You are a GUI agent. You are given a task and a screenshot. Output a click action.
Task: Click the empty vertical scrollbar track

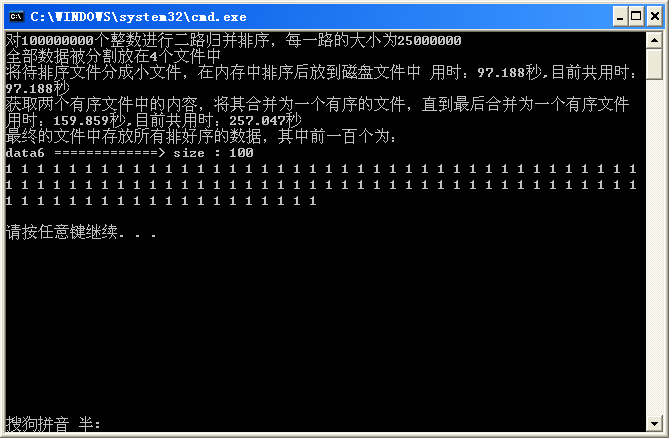tap(654, 247)
